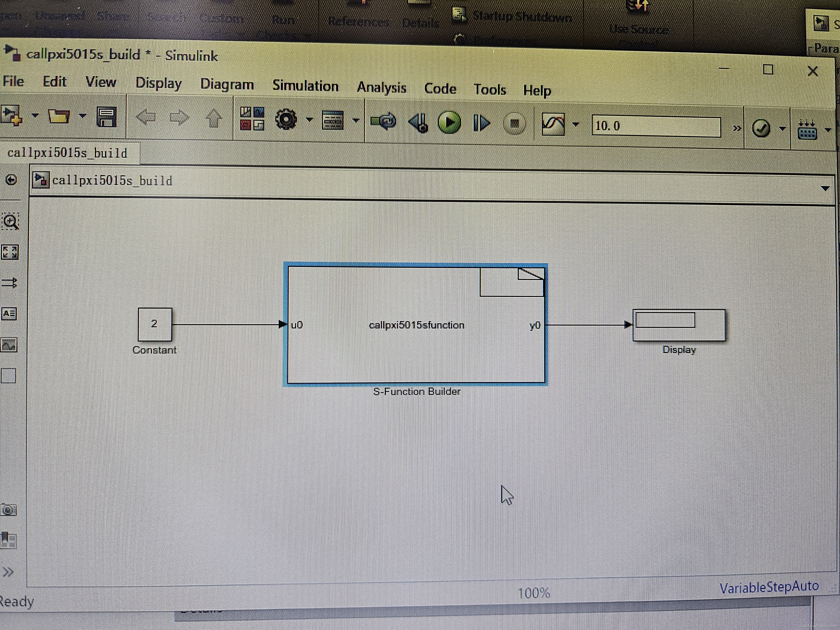Screen dimensions: 840x630
Task: Click the Update Diagram icon
Action: (384, 122)
